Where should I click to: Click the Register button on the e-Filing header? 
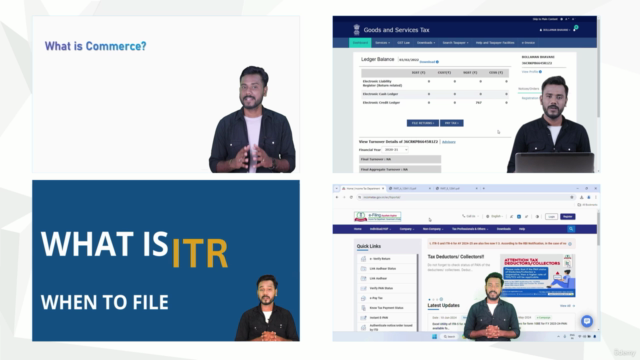[x=567, y=216]
